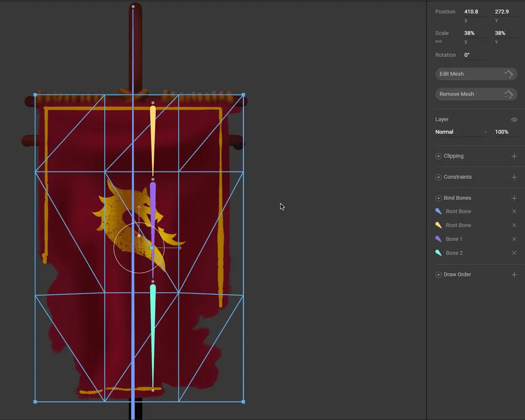Select the yellow Root Bone icon

(x=438, y=225)
